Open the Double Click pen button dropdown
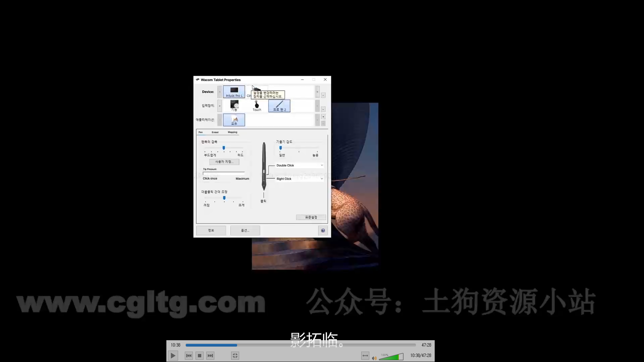This screenshot has height=362, width=644. click(x=300, y=165)
